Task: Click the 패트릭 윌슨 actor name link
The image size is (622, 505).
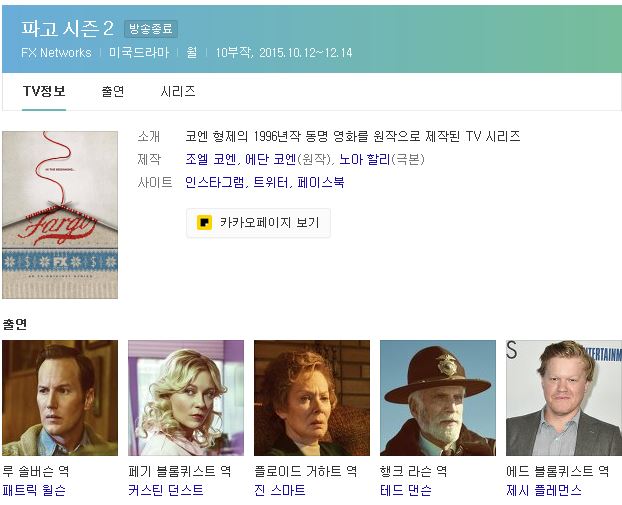Action: [x=34, y=490]
